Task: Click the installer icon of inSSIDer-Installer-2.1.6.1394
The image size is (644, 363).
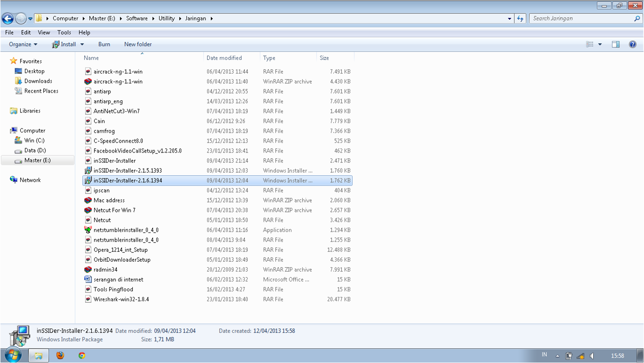Action: tap(88, 180)
